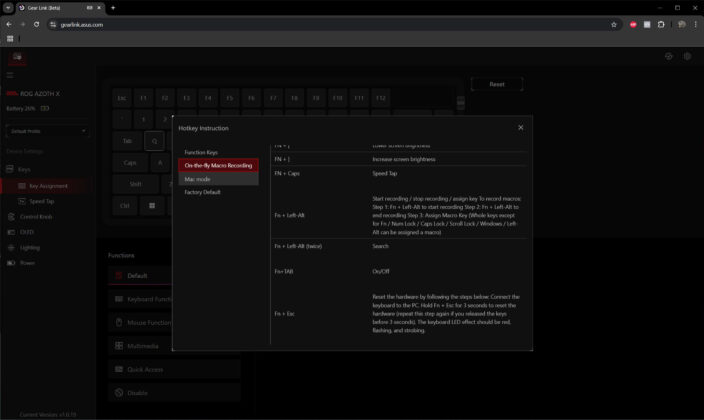Open Key Assignment in sidebar
The width and height of the screenshot is (704, 420).
point(48,186)
